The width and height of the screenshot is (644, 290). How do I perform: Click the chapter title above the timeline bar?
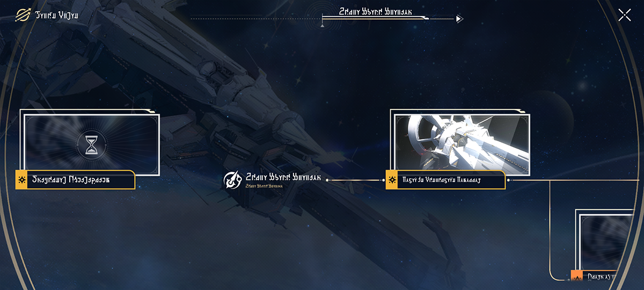coord(376,11)
